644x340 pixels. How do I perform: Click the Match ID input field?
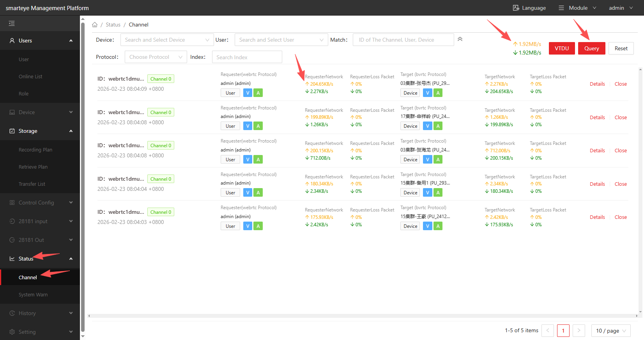point(403,40)
